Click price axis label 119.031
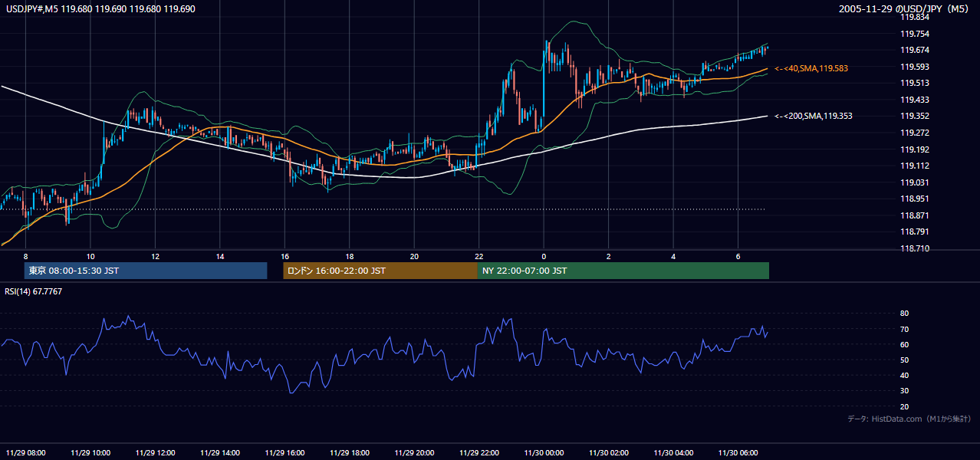 [915, 182]
